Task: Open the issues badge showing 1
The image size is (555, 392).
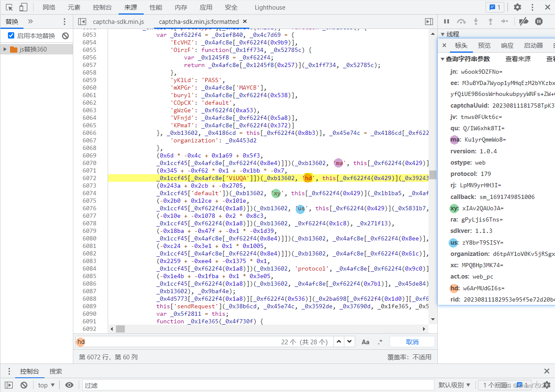Action: click(x=495, y=7)
